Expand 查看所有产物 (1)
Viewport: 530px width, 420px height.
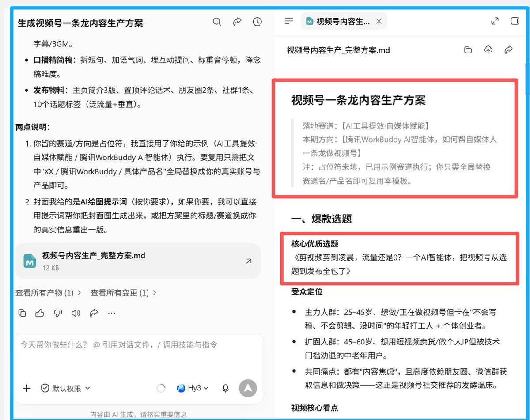point(49,293)
